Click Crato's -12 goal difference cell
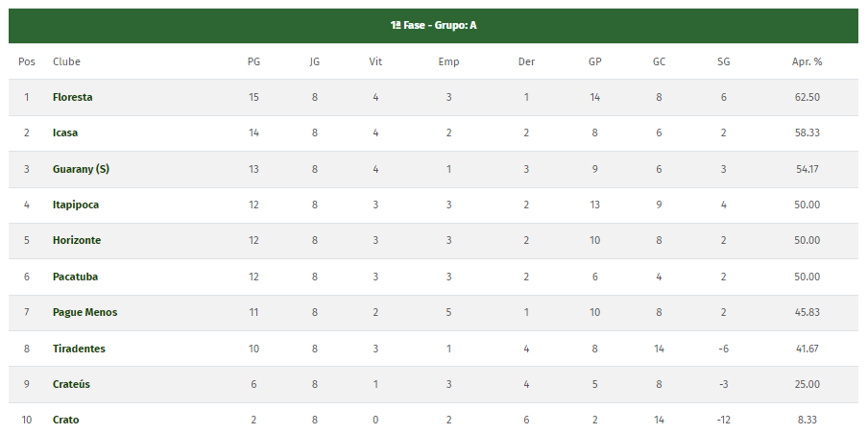This screenshot has height=434, width=868. click(723, 420)
